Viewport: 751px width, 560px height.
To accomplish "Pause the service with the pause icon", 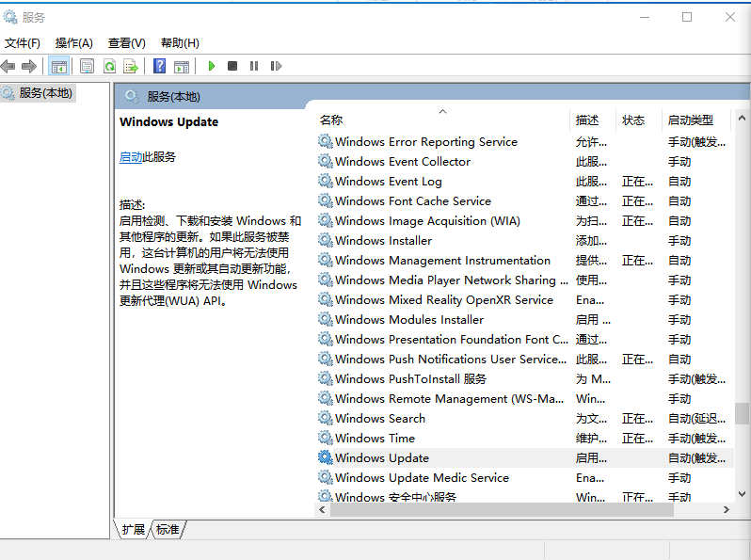I will (254, 66).
